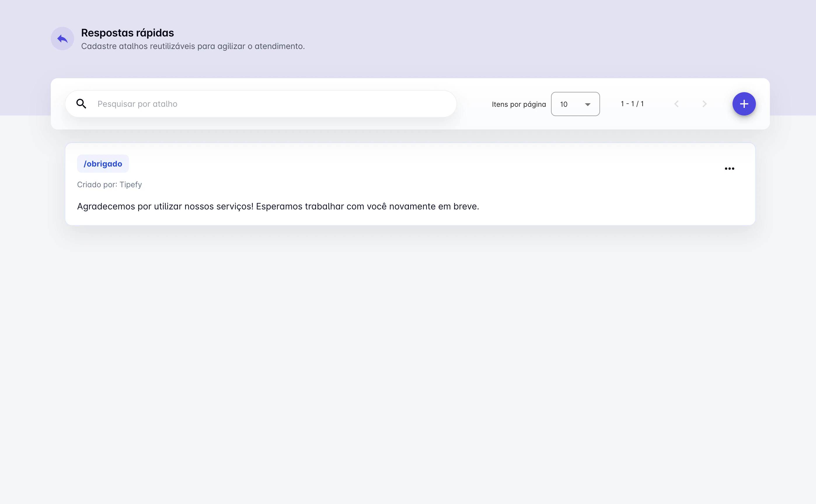The width and height of the screenshot is (816, 504).
Task: Click the 'Itens por página' label
Action: point(519,104)
